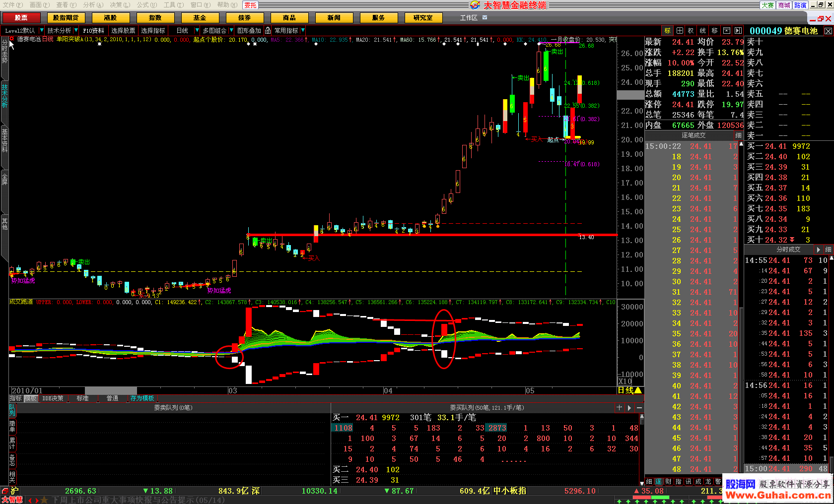The width and height of the screenshot is (834, 504).
Task: Open the 路演 link in title bar
Action: [x=800, y=5]
